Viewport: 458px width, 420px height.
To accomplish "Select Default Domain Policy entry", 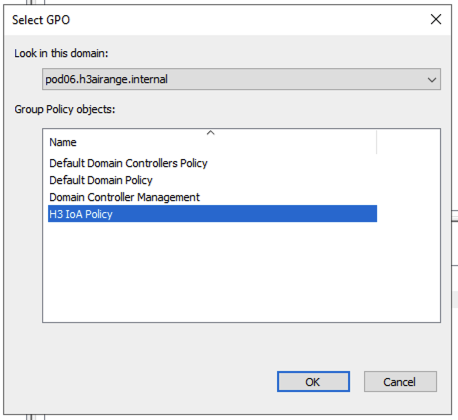I will pyautogui.click(x=101, y=180).
